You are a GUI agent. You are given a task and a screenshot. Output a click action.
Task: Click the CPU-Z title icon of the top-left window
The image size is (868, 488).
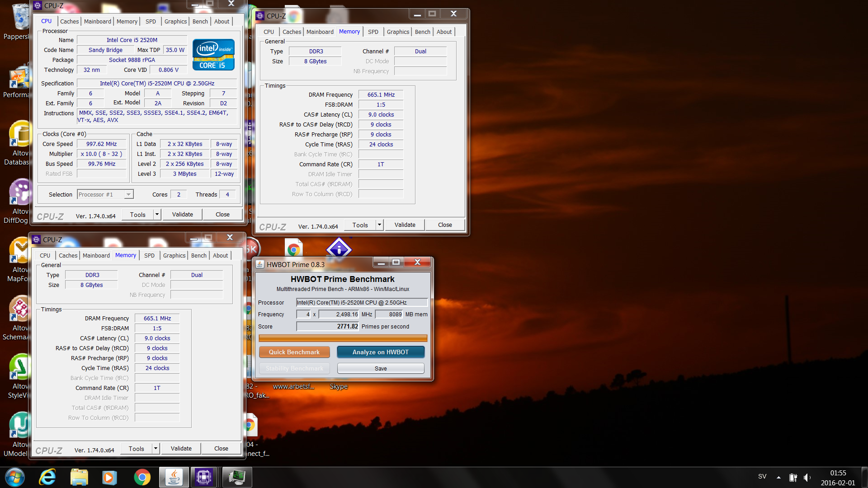coord(38,6)
